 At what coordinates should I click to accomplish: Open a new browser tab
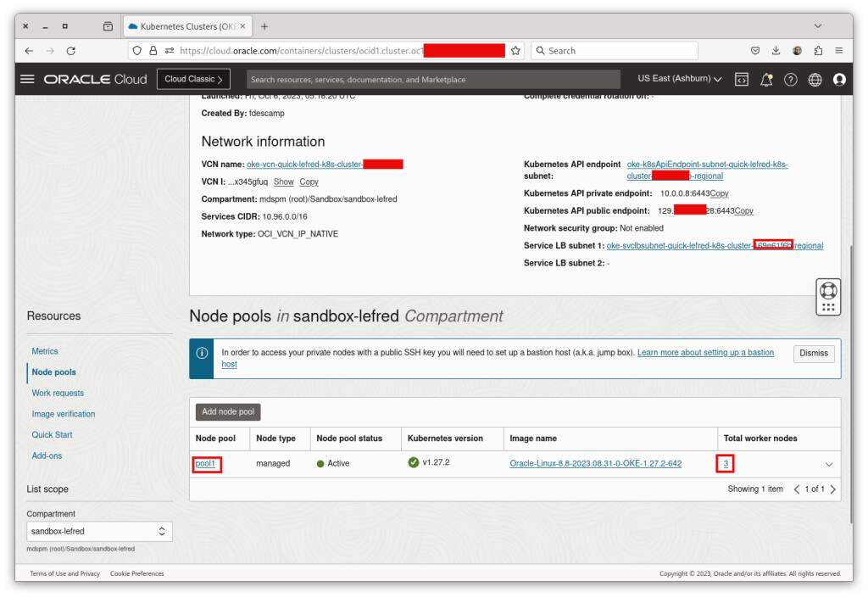click(x=264, y=26)
